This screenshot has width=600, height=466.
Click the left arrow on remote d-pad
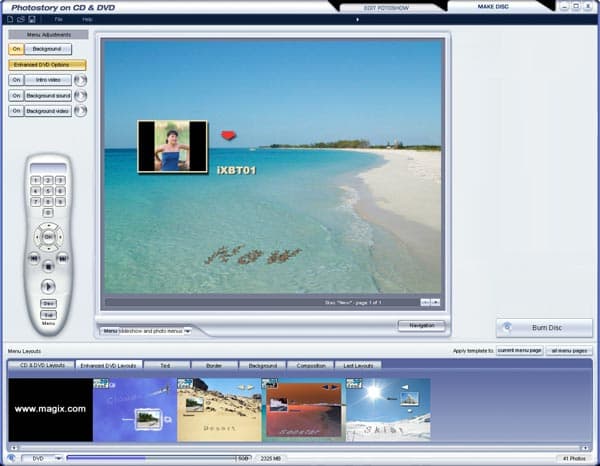pos(37,237)
